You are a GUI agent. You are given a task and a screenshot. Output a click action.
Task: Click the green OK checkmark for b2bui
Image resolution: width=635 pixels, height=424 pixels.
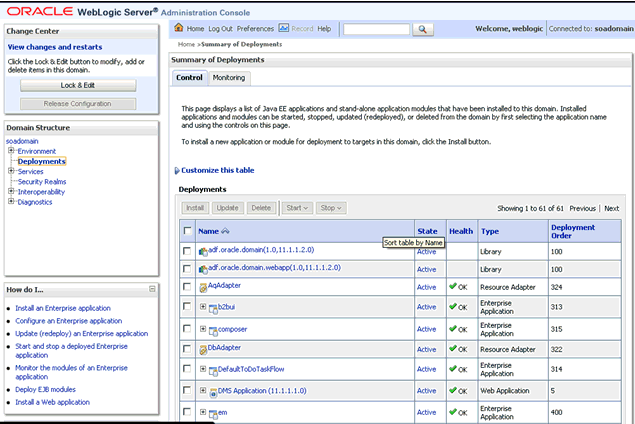(453, 306)
